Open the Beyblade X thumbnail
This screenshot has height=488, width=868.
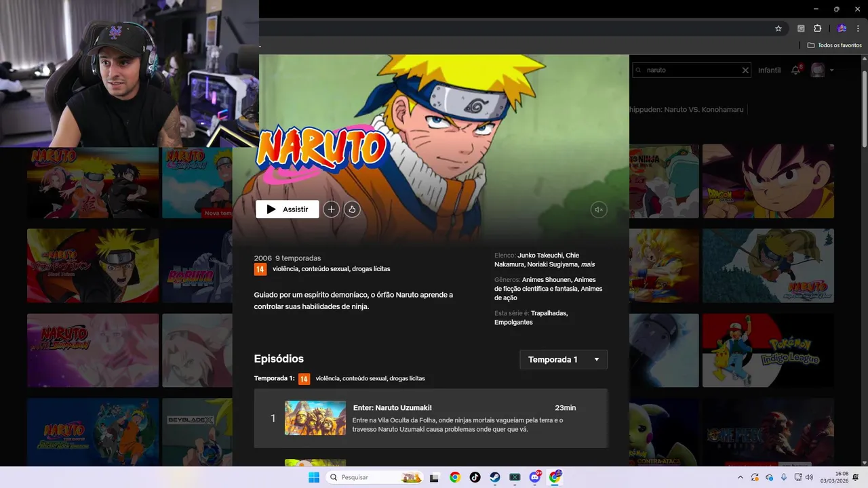197,432
